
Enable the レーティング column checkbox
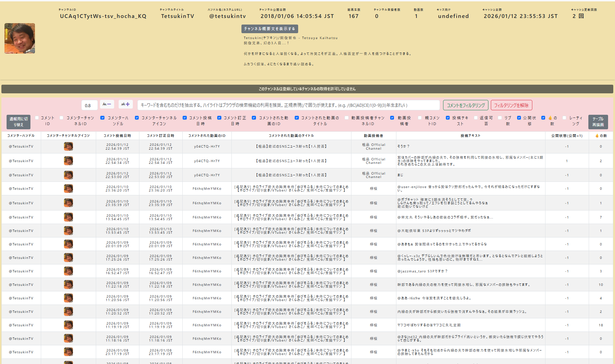click(564, 118)
